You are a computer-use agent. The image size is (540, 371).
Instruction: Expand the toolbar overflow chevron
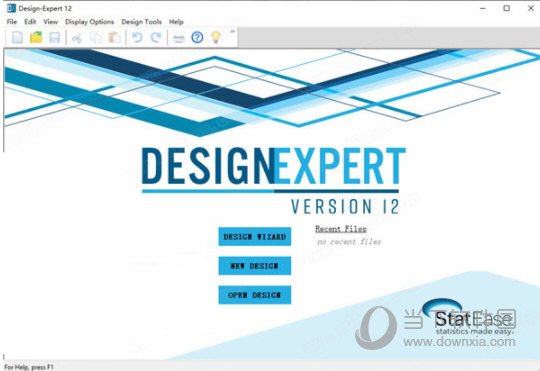click(x=232, y=31)
